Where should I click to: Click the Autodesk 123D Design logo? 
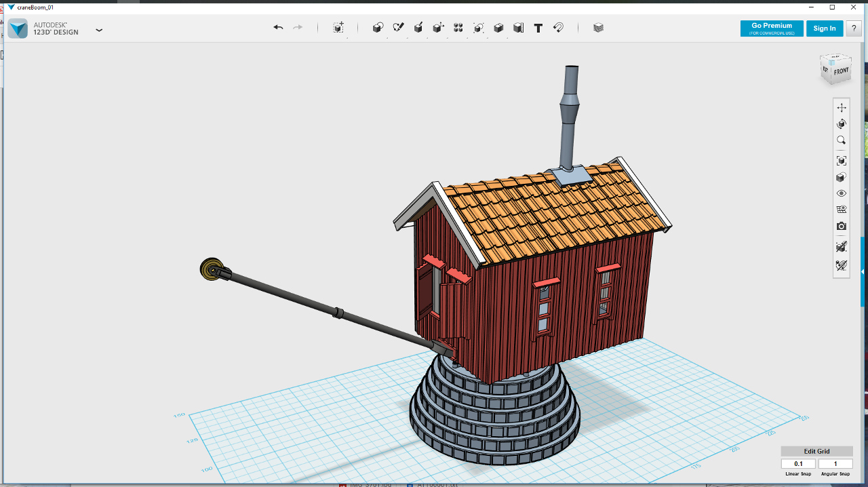[x=18, y=28]
